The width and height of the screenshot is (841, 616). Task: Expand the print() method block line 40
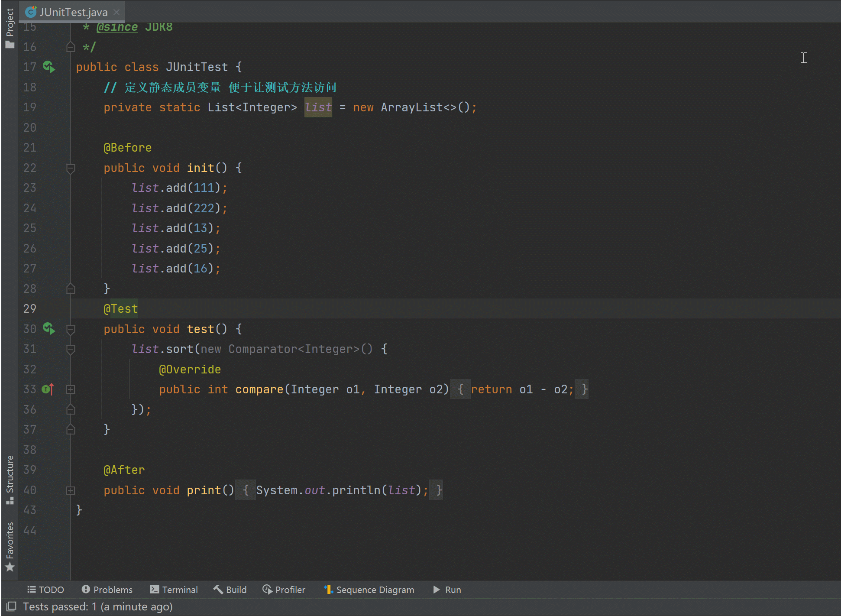pyautogui.click(x=72, y=490)
